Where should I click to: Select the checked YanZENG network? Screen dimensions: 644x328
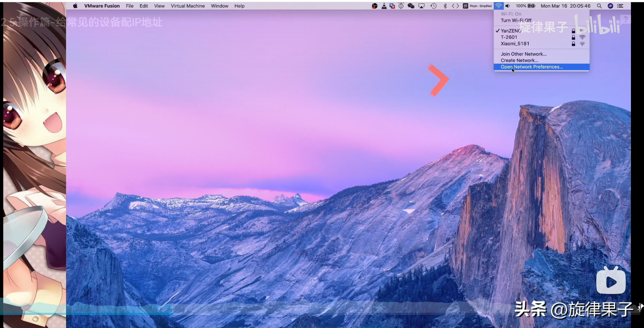click(x=511, y=31)
